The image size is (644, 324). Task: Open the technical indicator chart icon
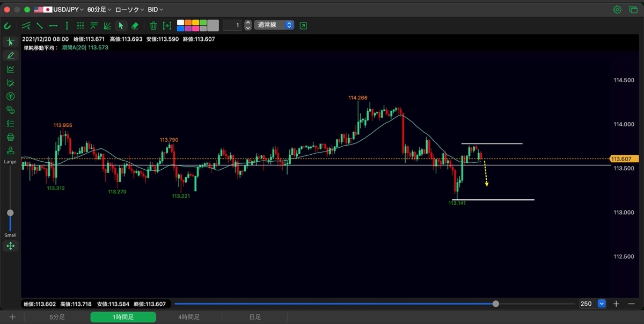point(10,69)
